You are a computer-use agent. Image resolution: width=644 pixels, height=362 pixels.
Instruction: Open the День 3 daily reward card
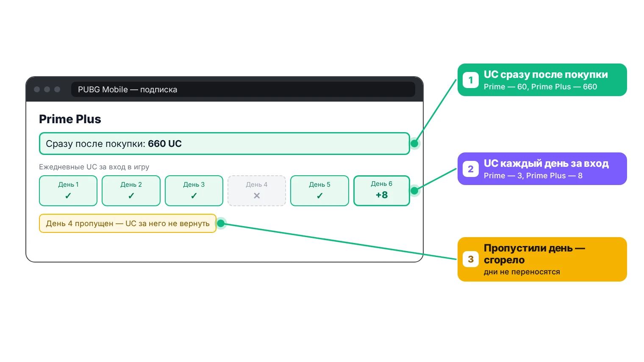(x=194, y=191)
